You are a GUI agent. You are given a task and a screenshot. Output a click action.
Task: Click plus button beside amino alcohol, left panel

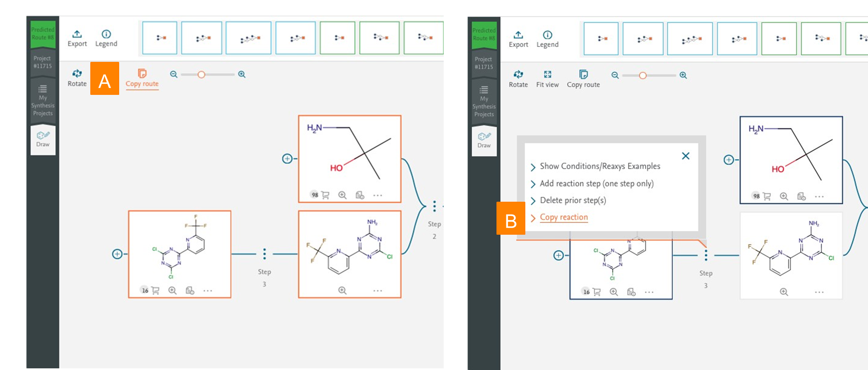tap(287, 159)
